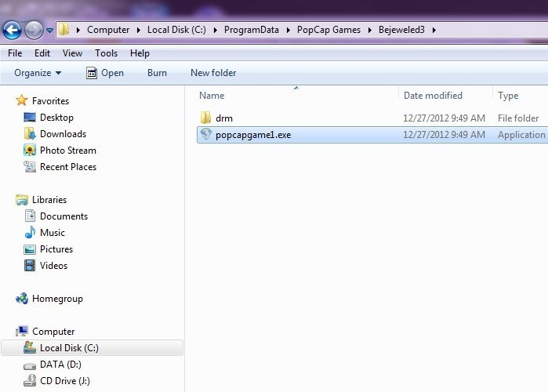Expand the arrow after ProgramData breadcrumb

click(x=289, y=30)
